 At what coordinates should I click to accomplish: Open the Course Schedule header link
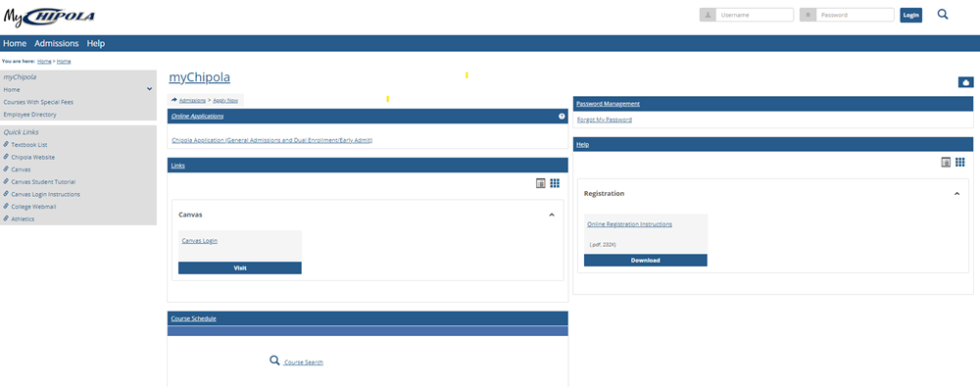(x=194, y=318)
